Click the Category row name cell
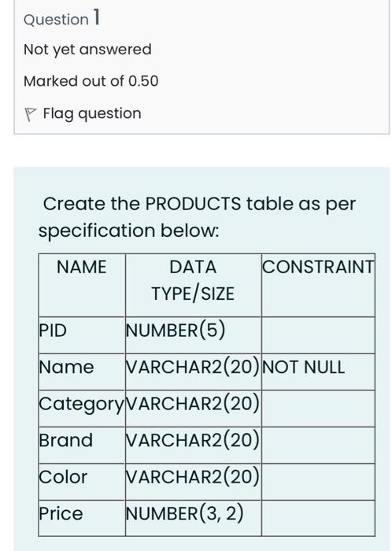The image size is (392, 551). 82,409
